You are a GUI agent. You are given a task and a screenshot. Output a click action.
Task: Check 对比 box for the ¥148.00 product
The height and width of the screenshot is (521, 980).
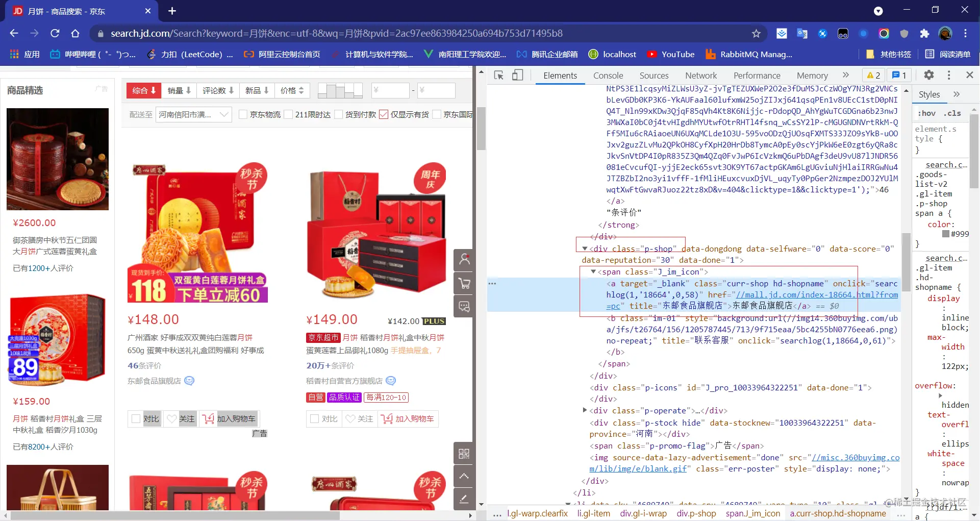(x=136, y=419)
